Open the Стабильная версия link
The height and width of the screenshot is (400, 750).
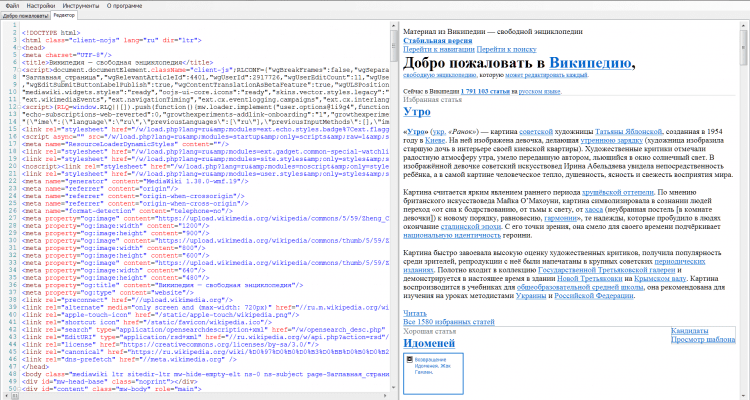coord(438,41)
